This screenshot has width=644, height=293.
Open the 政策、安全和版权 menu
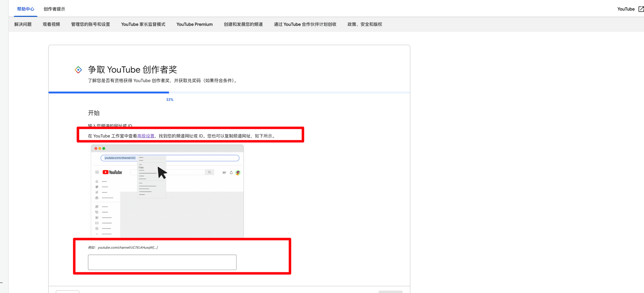pyautogui.click(x=365, y=24)
